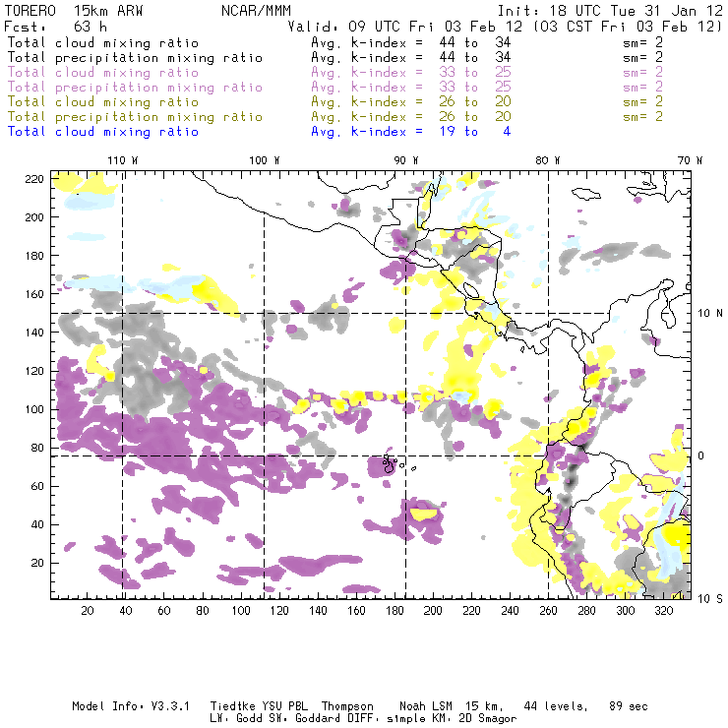Click the black 'Total precipitation mixing ratio' legend entry
Viewport: 728px width, 728px height.
click(135, 58)
